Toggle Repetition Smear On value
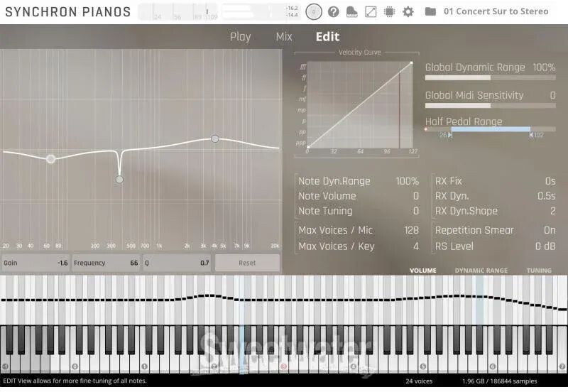This screenshot has width=568, height=392. 549,230
